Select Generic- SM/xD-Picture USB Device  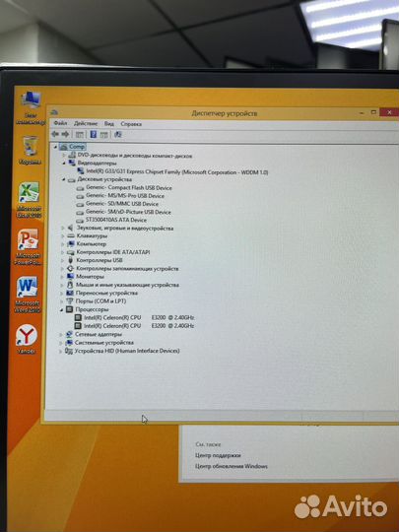[128, 212]
